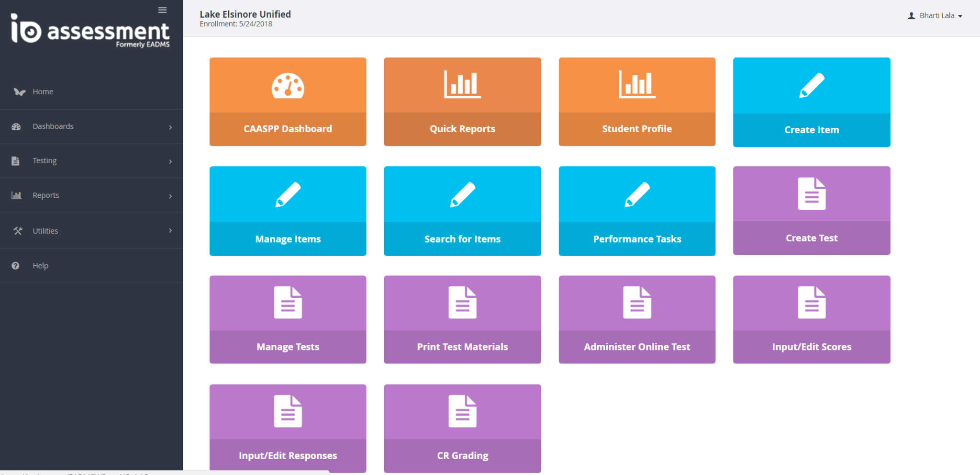Open the Administer Online Test tile
980x475 pixels.
[x=637, y=319]
